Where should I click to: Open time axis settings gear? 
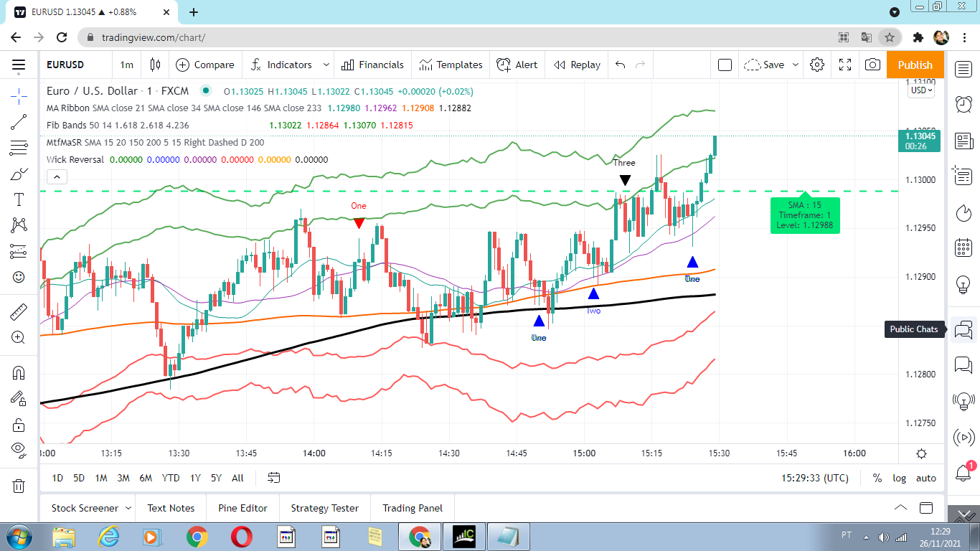point(921,453)
